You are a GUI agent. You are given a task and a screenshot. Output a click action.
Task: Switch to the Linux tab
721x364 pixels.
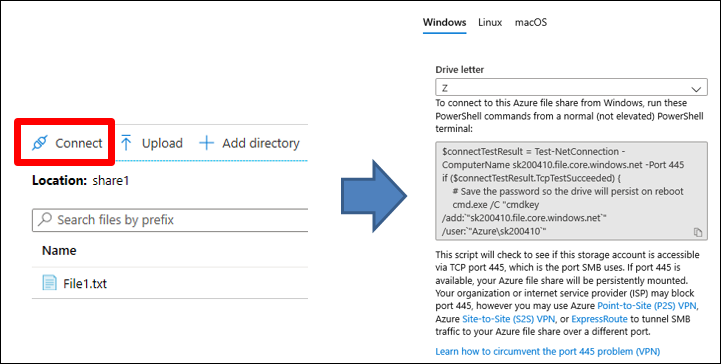pos(490,23)
